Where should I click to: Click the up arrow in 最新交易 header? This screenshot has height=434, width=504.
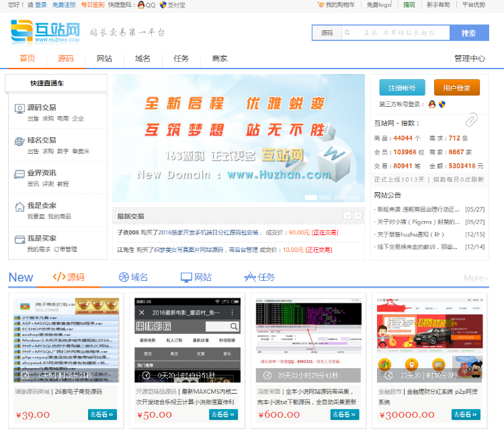coord(358,216)
